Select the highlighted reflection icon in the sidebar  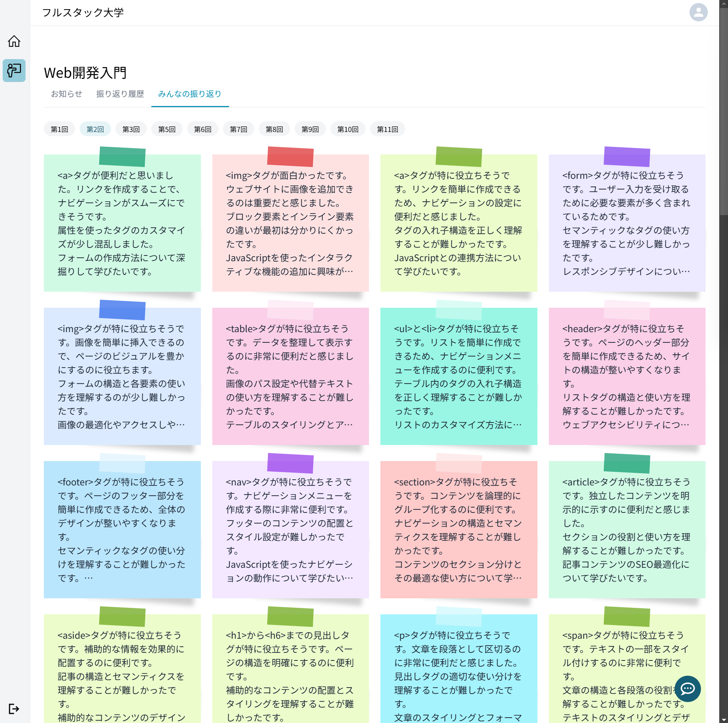tap(14, 71)
